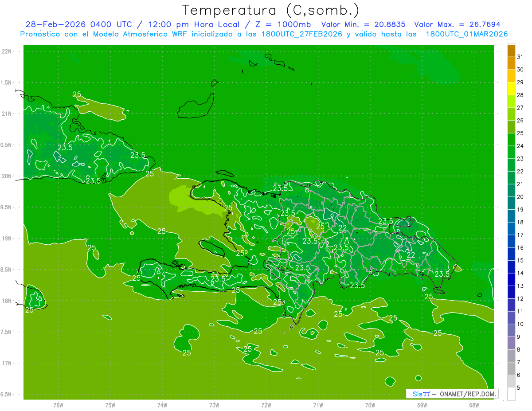Image resolution: width=532 pixels, height=411 pixels.
Task: Click the 6.5N latitude axis label
Action: [7, 395]
